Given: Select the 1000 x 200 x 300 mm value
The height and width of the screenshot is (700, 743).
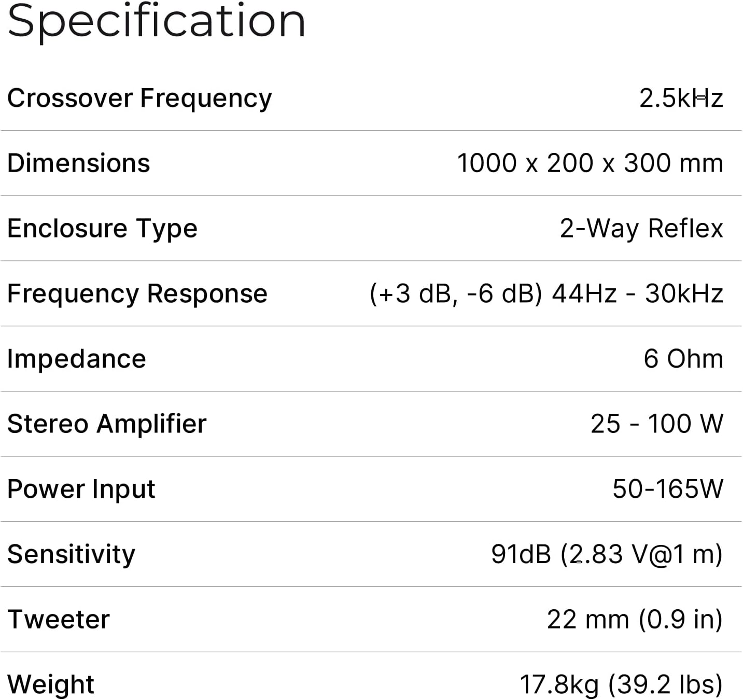Looking at the screenshot, I should coord(590,163).
